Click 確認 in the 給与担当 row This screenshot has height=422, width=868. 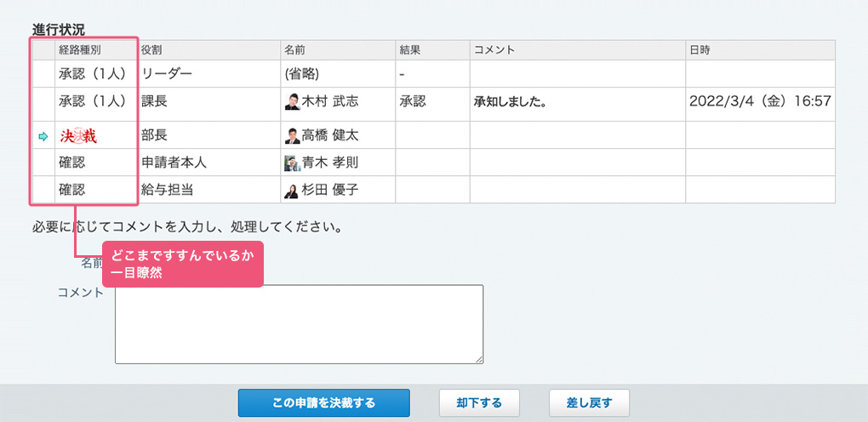[x=72, y=191]
